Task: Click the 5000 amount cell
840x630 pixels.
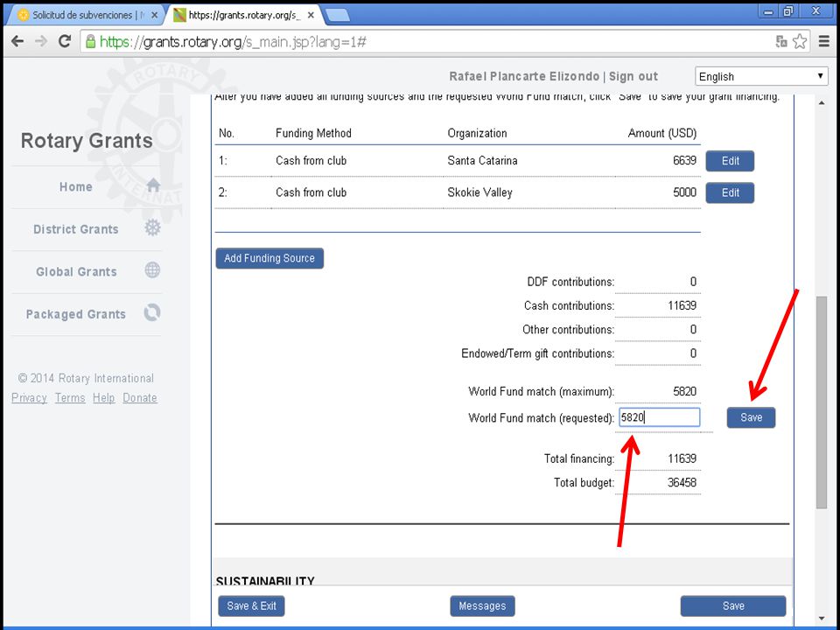Action: [x=684, y=192]
